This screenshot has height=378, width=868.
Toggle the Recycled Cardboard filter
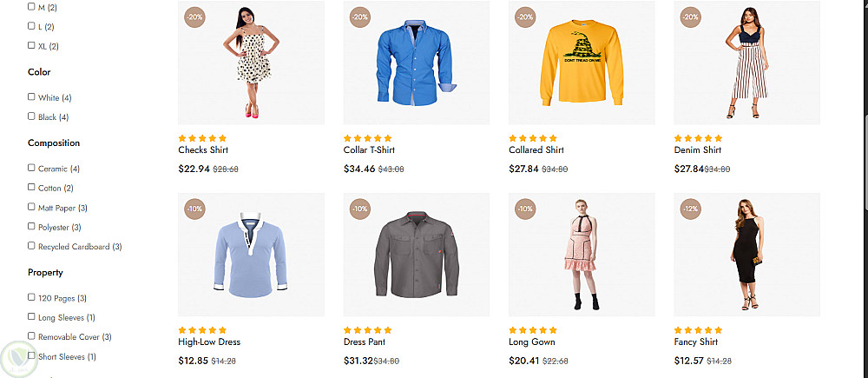coord(32,246)
